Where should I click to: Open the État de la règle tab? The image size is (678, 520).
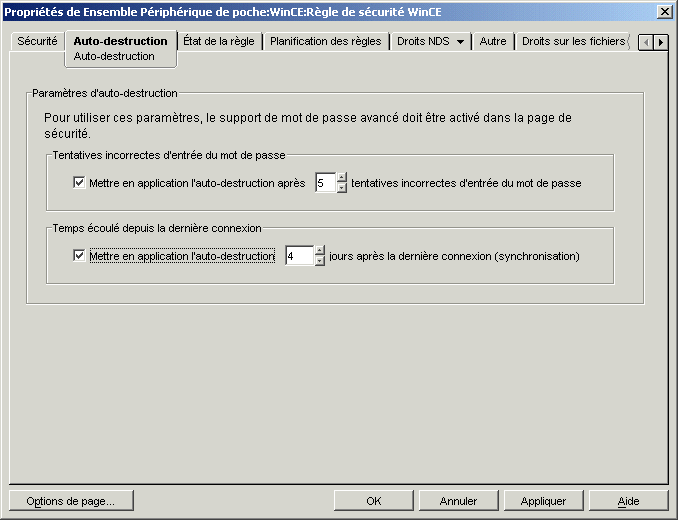219,41
